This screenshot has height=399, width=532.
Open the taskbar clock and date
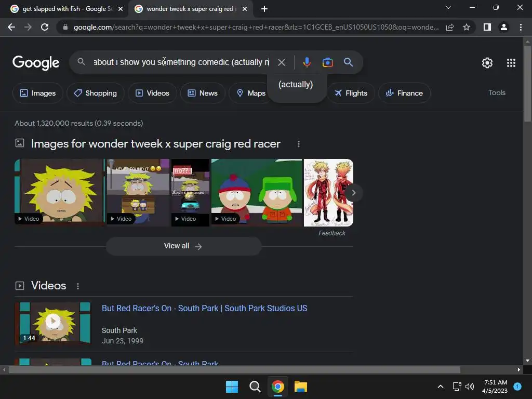(495, 387)
